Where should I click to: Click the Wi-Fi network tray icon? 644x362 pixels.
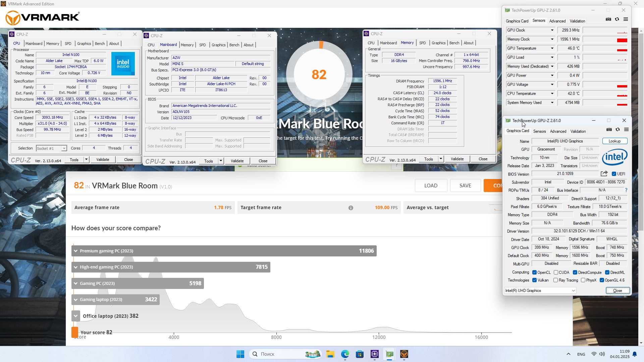[x=594, y=354]
